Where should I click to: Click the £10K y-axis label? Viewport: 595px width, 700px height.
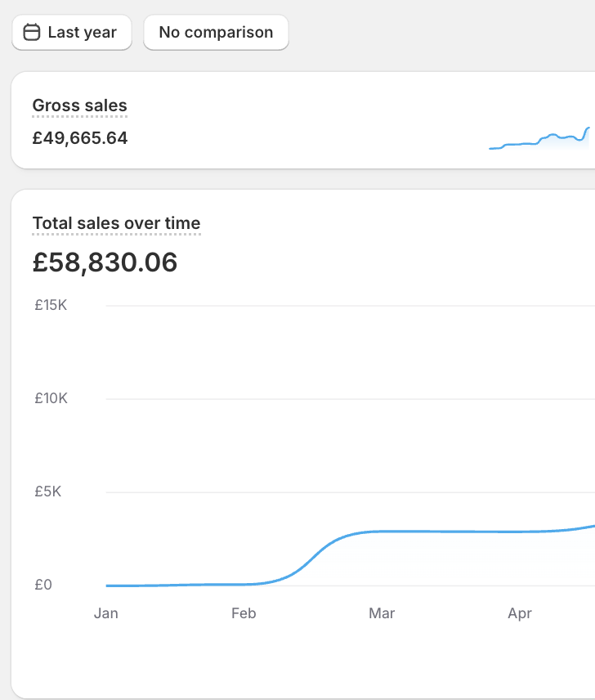pyautogui.click(x=51, y=399)
